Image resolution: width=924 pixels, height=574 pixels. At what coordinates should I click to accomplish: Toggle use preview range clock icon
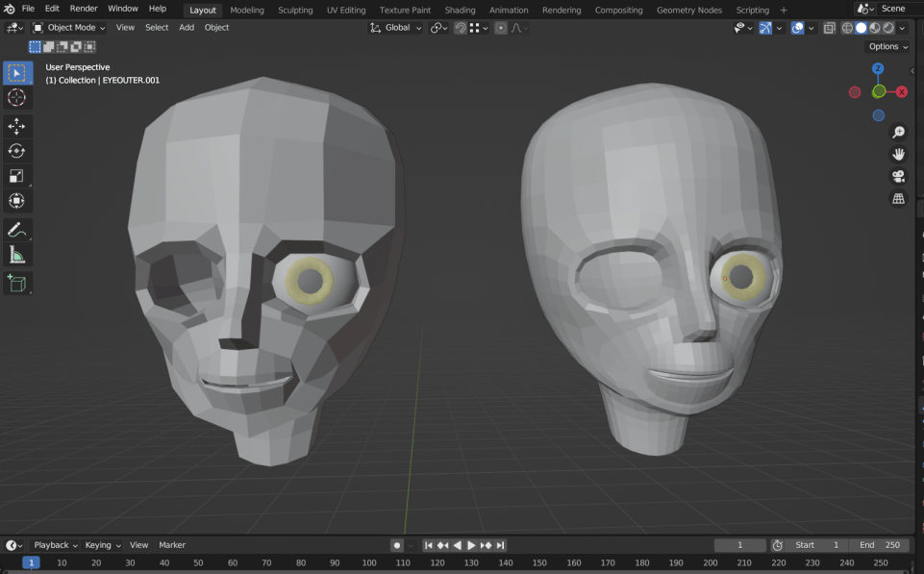click(x=777, y=545)
